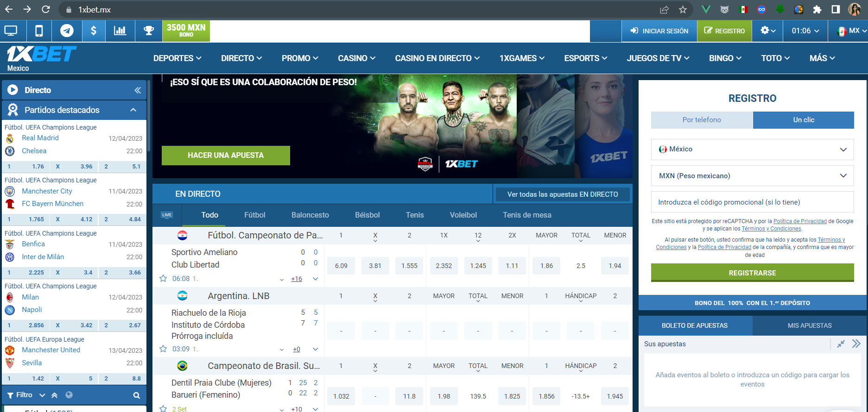Open the ESPORTS menu
The image size is (868, 412).
(x=585, y=58)
